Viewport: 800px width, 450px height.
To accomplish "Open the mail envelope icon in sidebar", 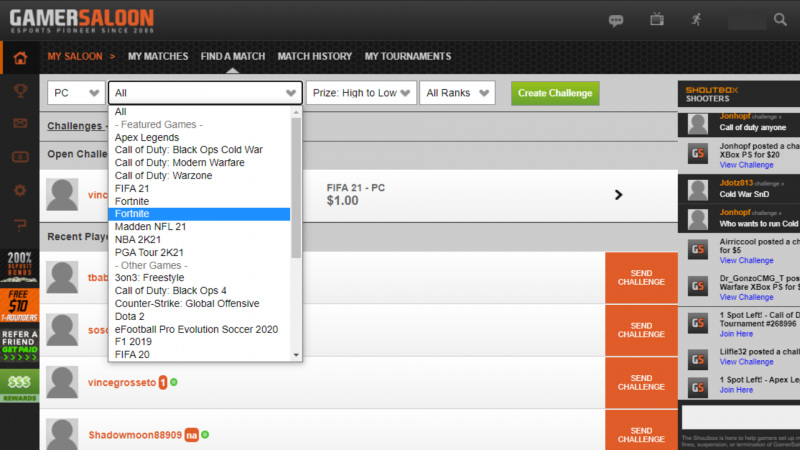I will (20, 123).
